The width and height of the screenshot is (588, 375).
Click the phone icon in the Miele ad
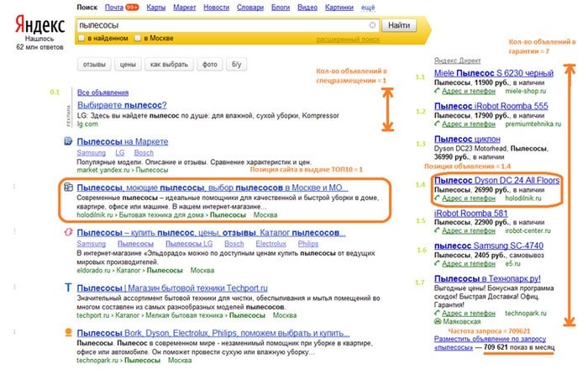[x=437, y=91]
